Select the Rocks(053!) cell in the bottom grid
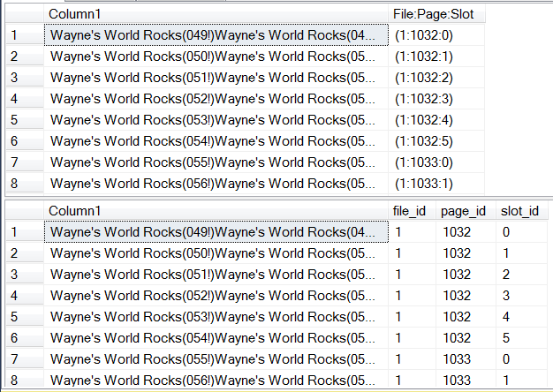 (216, 317)
